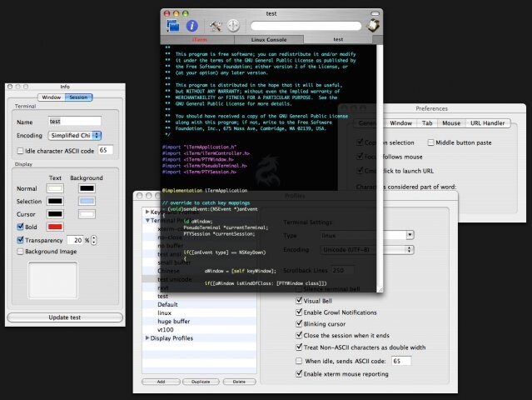Click the Transparency percent field
This screenshot has height=400, width=532.
[x=75, y=240]
